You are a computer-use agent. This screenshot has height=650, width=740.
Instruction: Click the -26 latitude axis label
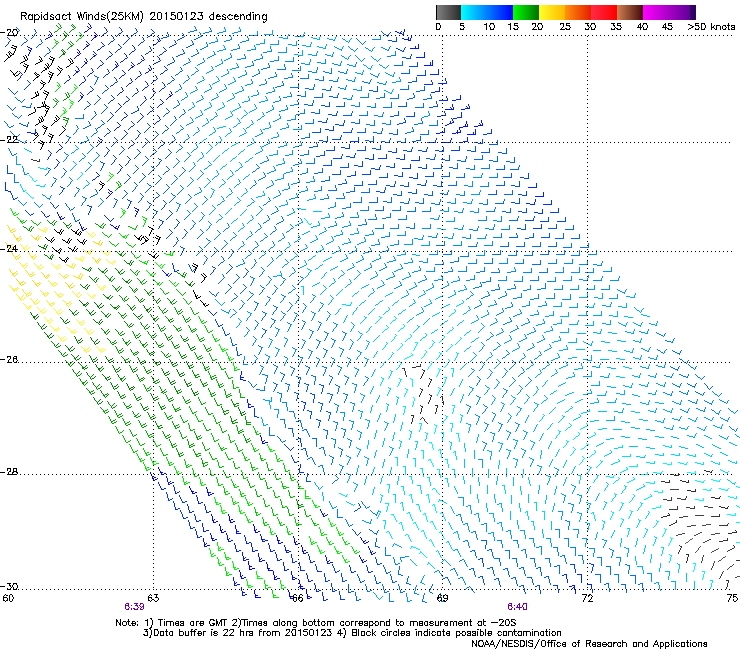pos(10,360)
